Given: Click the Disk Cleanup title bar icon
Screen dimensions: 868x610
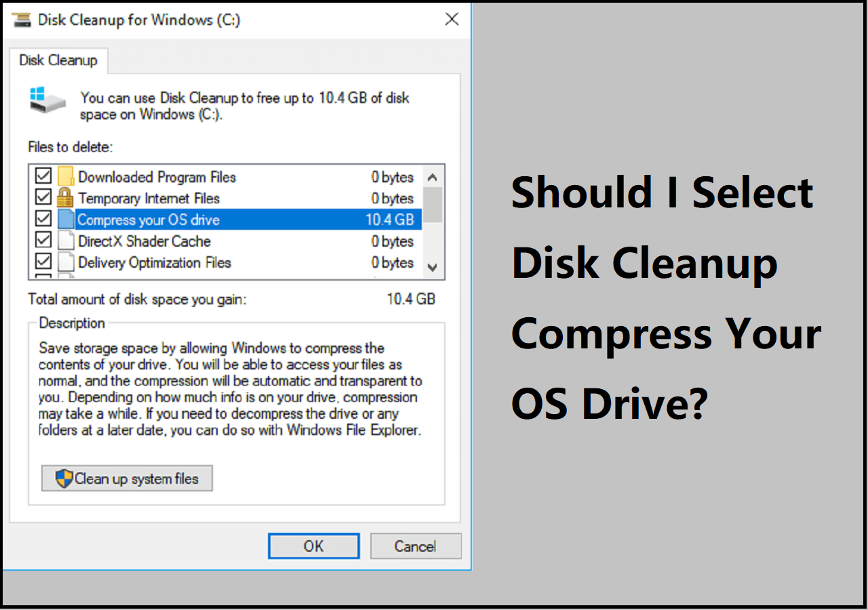Looking at the screenshot, I should (x=22, y=20).
